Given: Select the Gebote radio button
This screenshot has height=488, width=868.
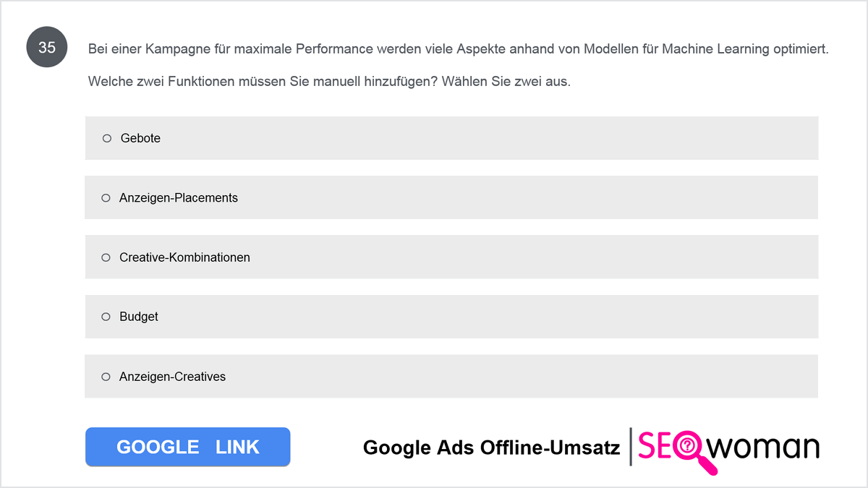Looking at the screenshot, I should tap(106, 138).
